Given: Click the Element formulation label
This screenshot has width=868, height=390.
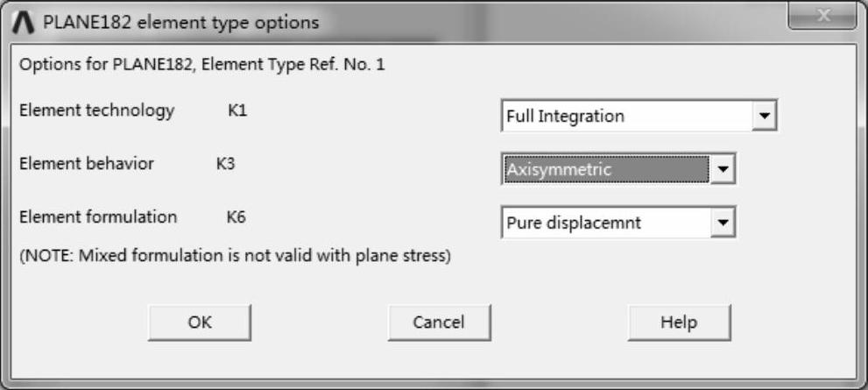Looking at the screenshot, I should tap(98, 216).
